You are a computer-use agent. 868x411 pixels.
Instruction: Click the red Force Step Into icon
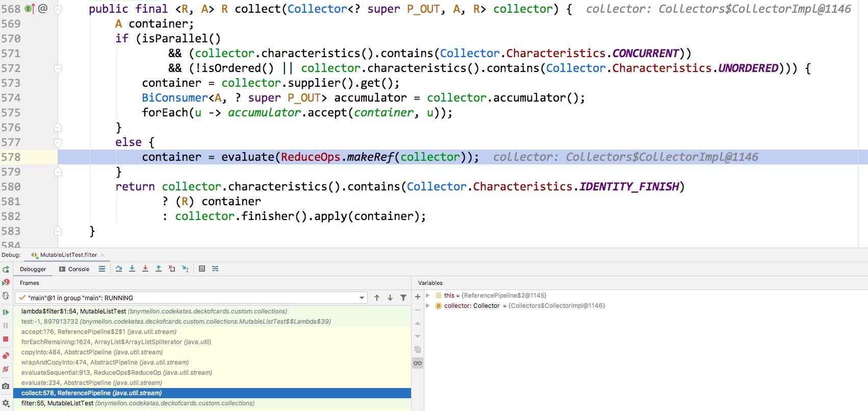click(x=145, y=269)
